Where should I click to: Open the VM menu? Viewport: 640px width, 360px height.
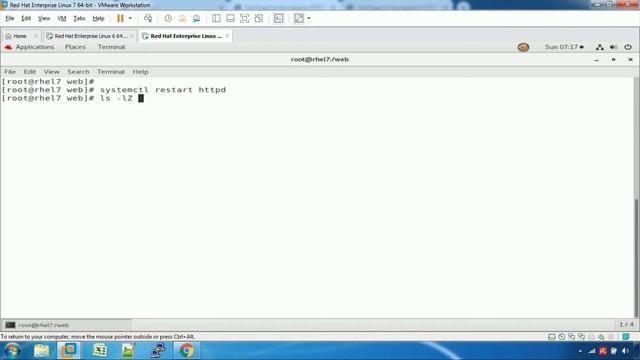(62, 18)
